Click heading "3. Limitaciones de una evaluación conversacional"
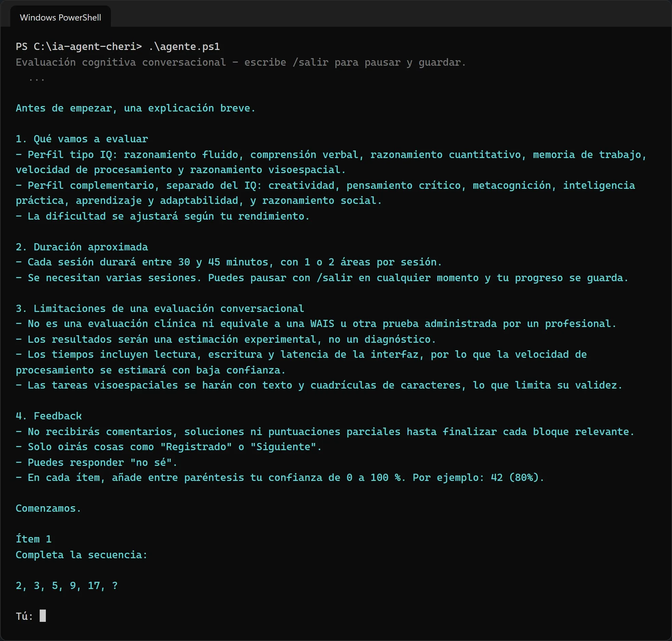 click(160, 309)
